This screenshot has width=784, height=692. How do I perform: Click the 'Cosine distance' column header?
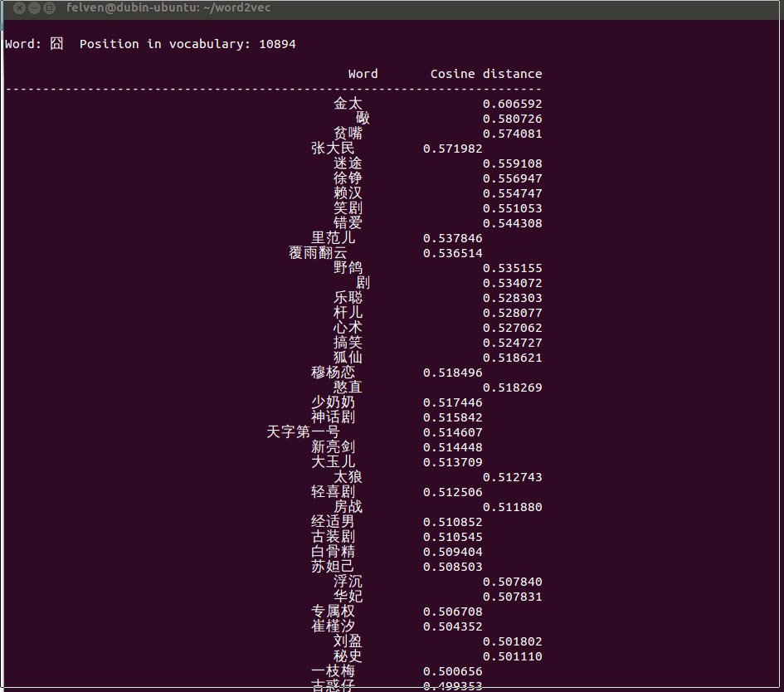click(x=486, y=74)
